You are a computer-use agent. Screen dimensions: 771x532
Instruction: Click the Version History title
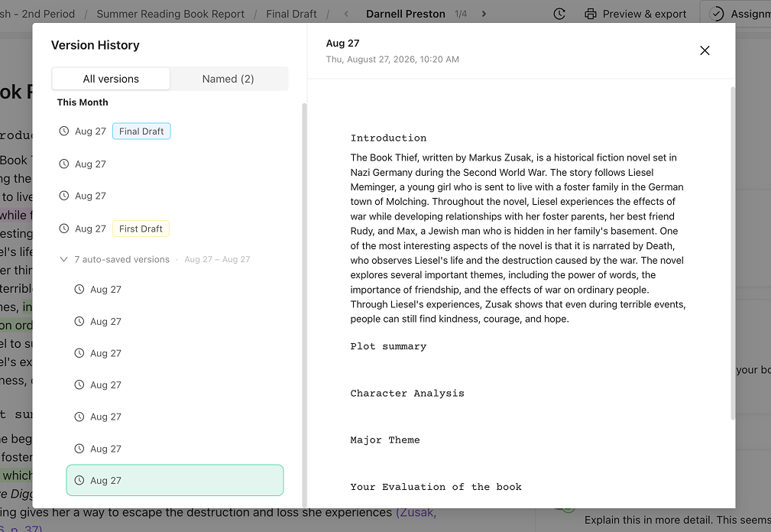coord(96,45)
